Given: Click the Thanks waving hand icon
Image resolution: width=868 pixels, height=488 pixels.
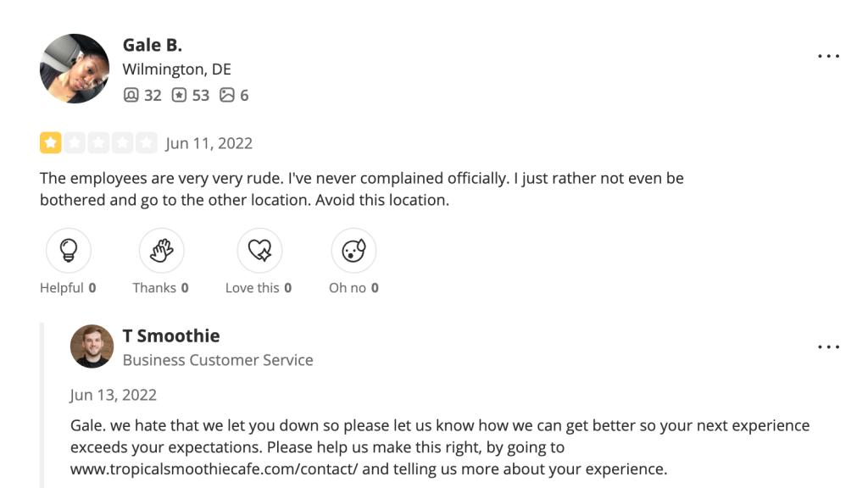Looking at the screenshot, I should (161, 250).
